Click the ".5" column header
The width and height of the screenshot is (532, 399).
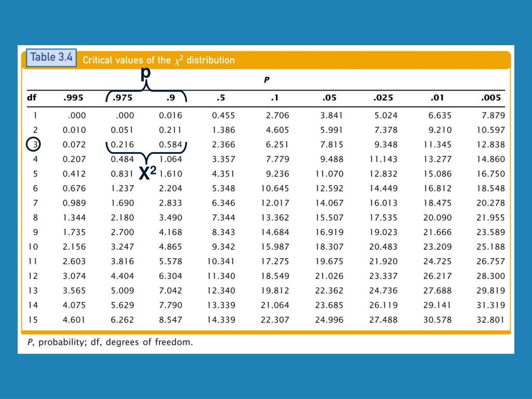tap(221, 98)
